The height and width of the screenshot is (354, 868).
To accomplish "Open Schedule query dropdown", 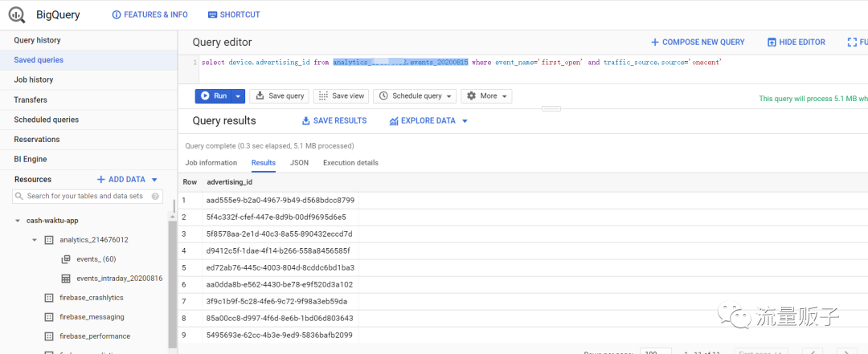I will tap(416, 96).
